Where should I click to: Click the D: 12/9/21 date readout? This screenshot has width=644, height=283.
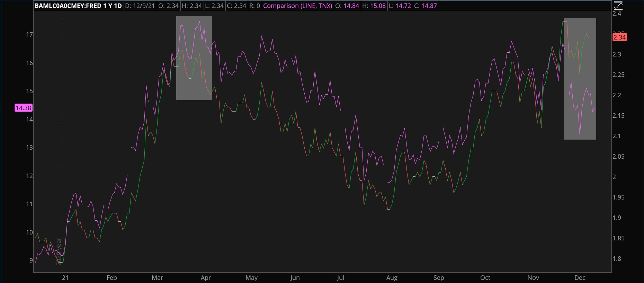click(140, 6)
